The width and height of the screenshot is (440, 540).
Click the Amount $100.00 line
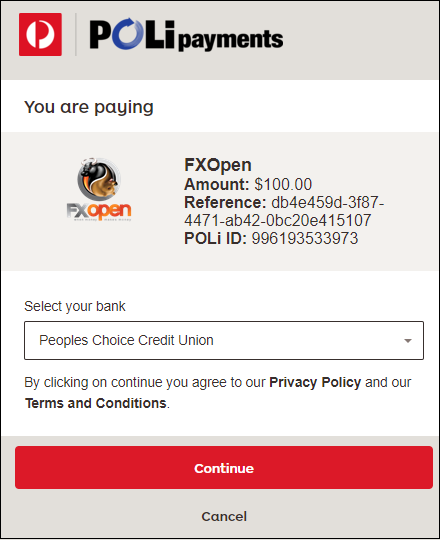[x=248, y=184]
